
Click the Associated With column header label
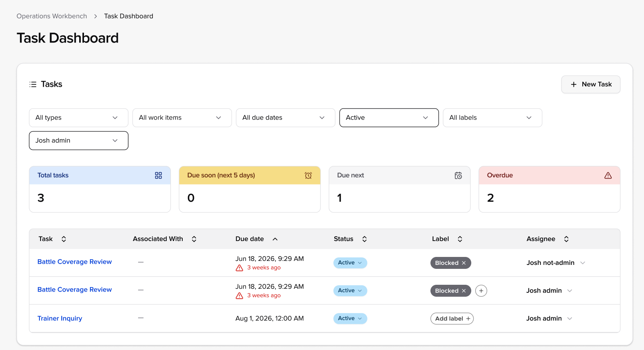(158, 239)
